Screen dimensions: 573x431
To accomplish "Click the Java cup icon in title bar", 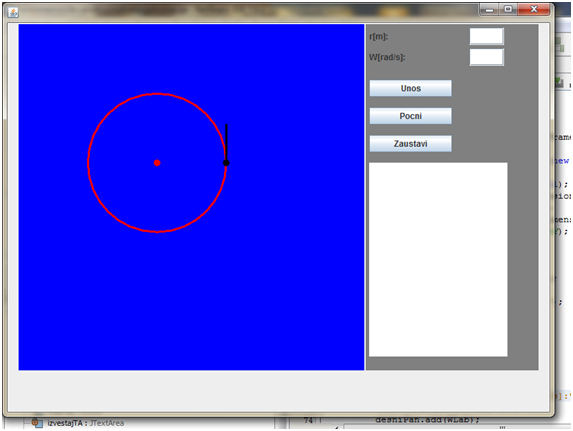I will 13,12.
